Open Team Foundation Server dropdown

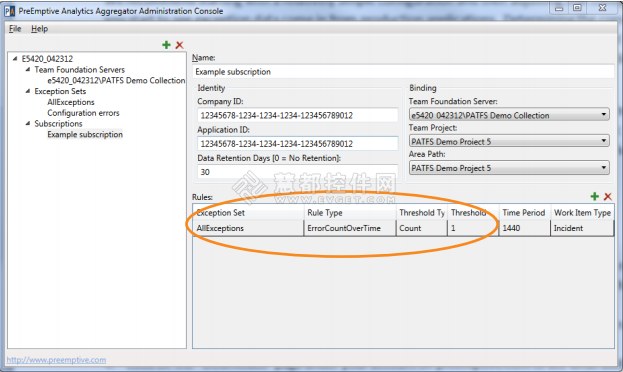509,115
